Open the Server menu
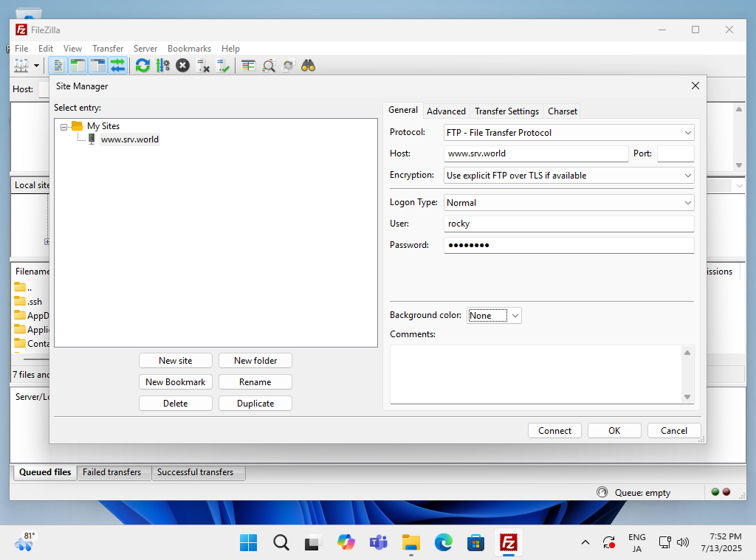 (145, 49)
